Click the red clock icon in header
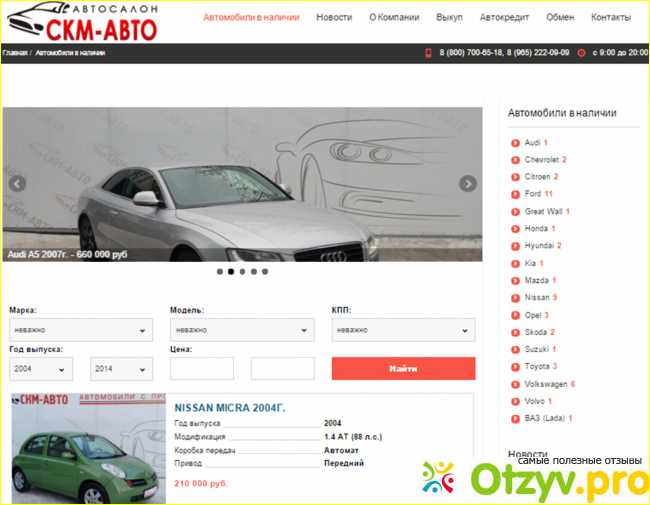Screen dimensions: 650x505 pos(582,52)
